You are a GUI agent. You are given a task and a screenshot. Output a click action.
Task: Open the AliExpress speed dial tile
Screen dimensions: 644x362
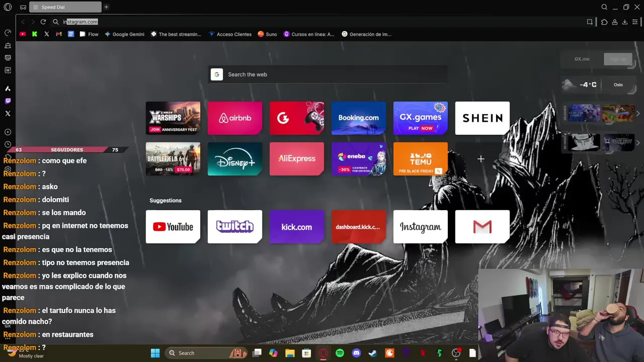(297, 159)
